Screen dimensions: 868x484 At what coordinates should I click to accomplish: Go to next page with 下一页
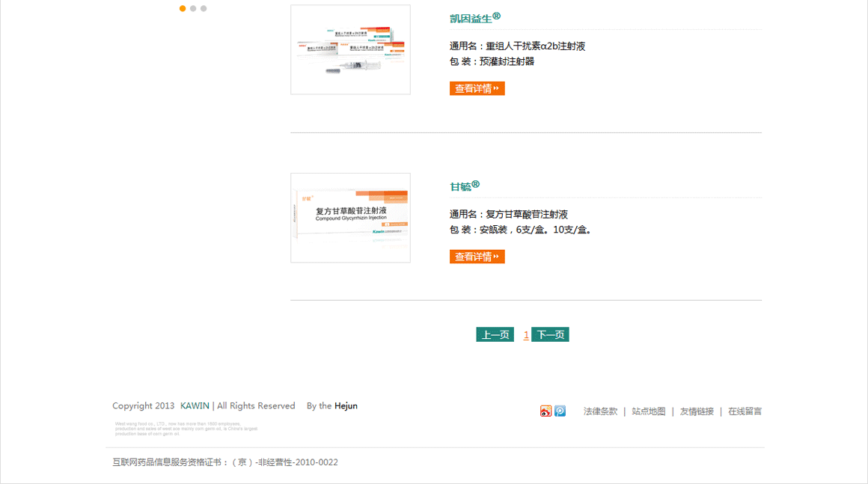(550, 334)
